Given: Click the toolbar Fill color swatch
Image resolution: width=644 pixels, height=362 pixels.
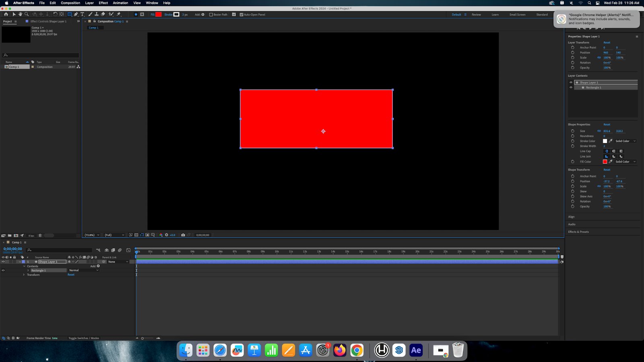Looking at the screenshot, I should pyautogui.click(x=159, y=14).
